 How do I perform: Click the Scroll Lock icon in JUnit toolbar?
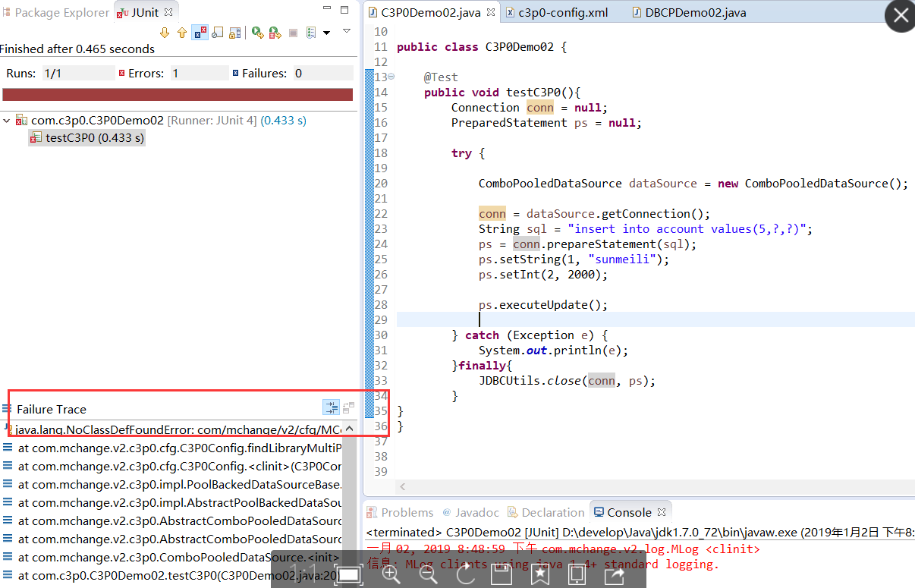pyautogui.click(x=235, y=32)
